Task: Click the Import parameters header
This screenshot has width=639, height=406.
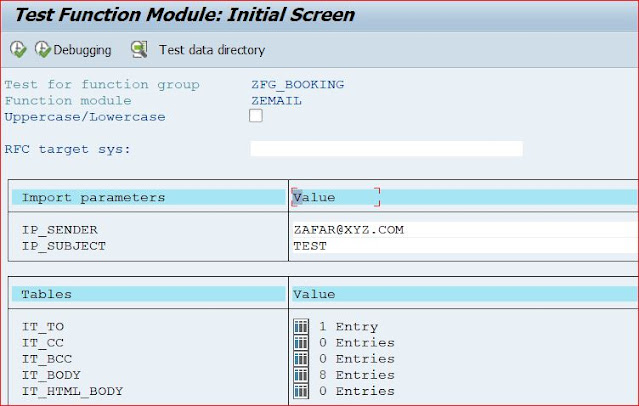Action: [x=149, y=197]
